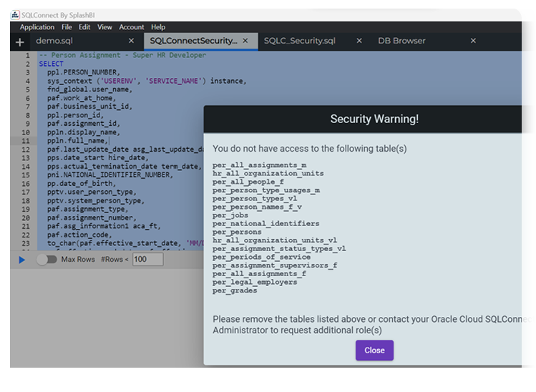Click the comment 'Person Assignment - Super HR Developer'
The width and height of the screenshot is (536, 392).
(129, 55)
